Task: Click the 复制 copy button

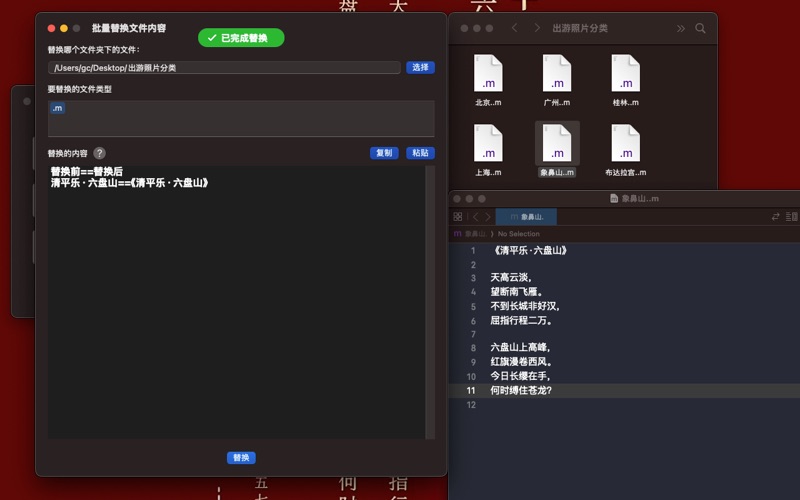Action: click(x=384, y=153)
